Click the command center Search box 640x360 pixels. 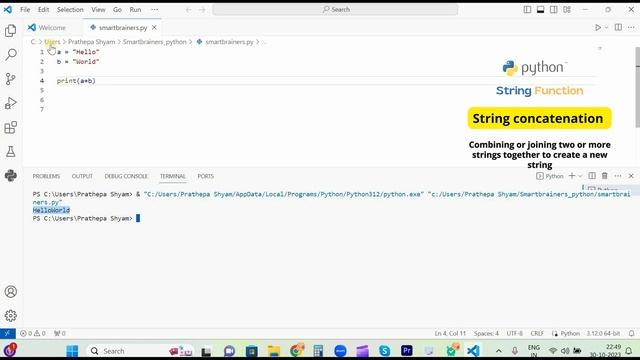coord(335,9)
